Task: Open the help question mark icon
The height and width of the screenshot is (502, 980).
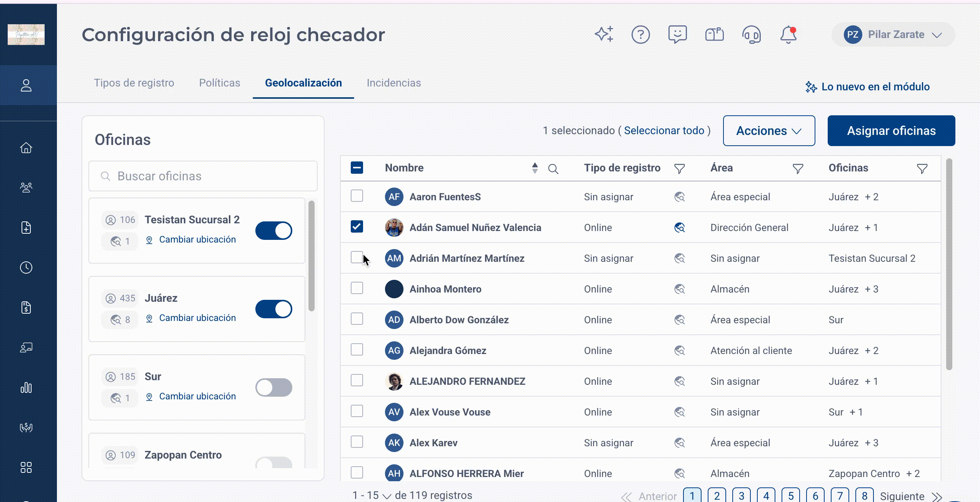Action: pos(641,35)
